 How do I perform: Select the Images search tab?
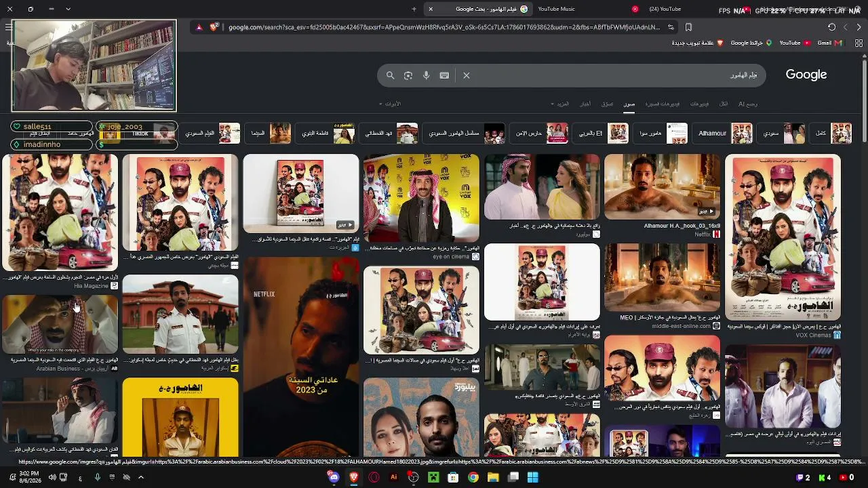point(629,104)
